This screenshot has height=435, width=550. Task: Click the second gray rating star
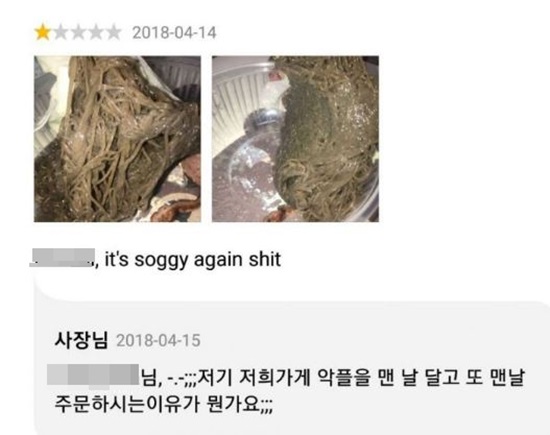(61, 32)
